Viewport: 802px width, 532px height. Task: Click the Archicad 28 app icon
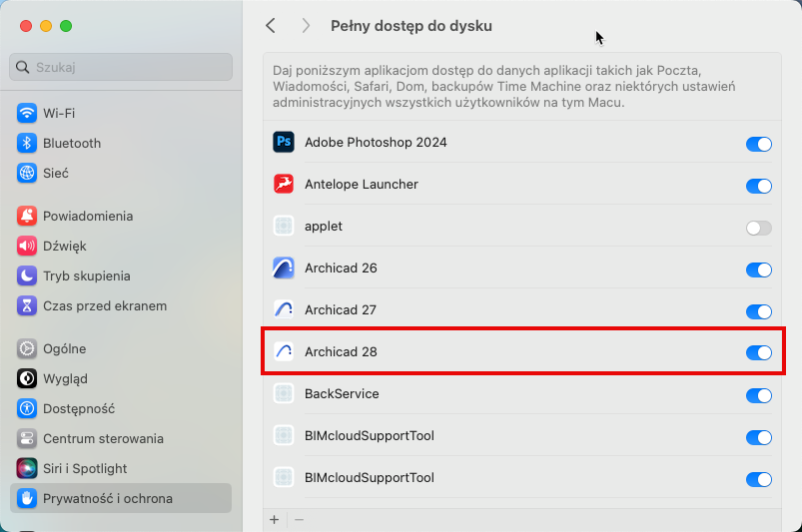(284, 351)
